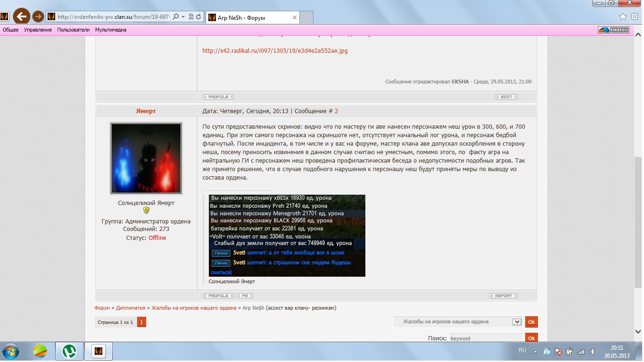This screenshot has width=644, height=362.
Task: Launch uTorrent from the taskbar
Action: [x=70, y=351]
